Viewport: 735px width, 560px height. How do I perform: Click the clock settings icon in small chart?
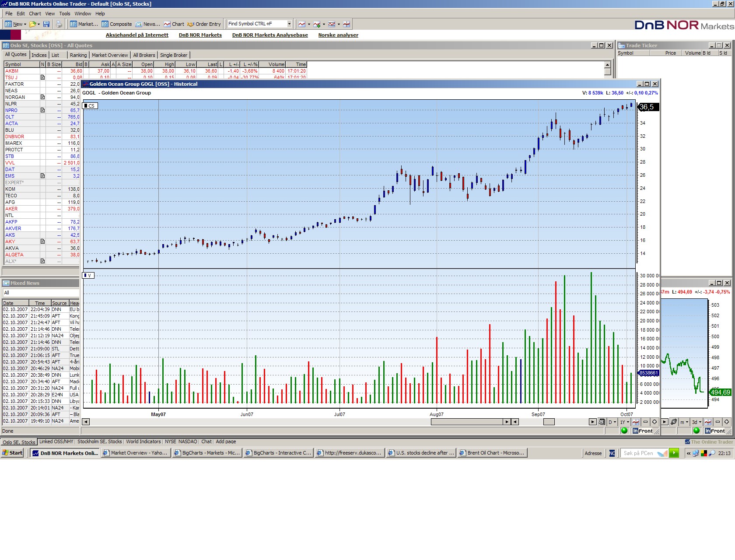point(674,422)
